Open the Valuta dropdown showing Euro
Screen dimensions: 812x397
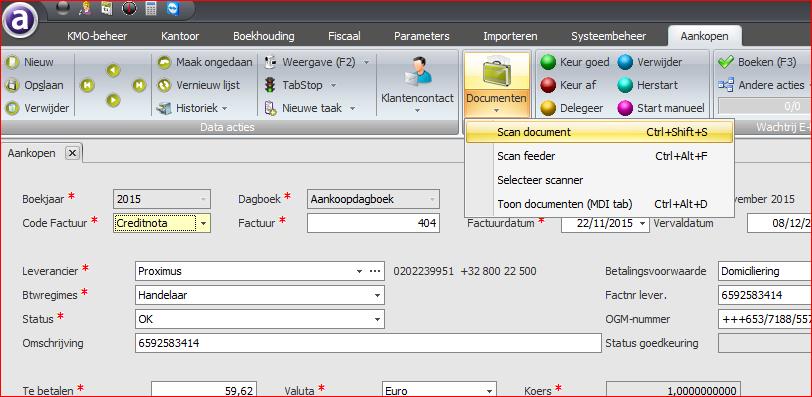489,391
